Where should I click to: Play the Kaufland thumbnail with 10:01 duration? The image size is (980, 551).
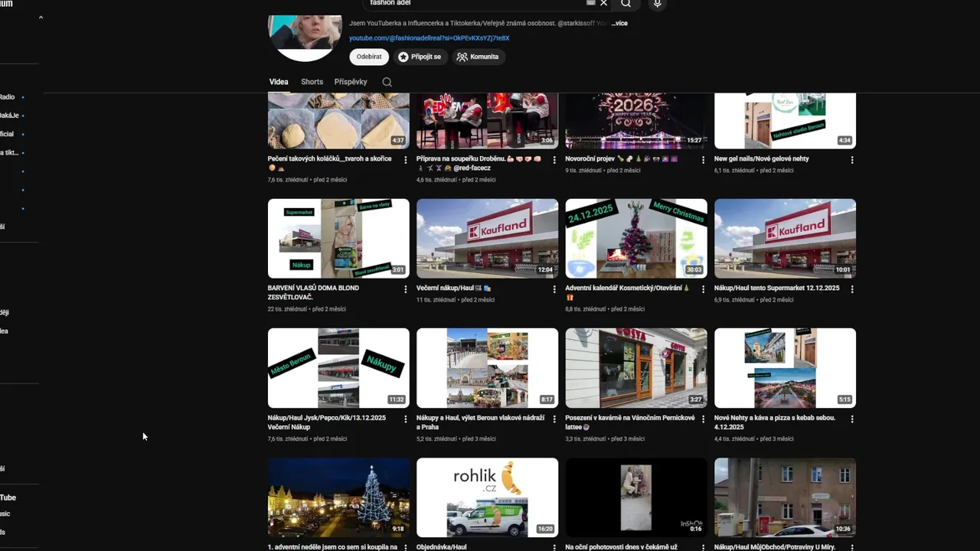coord(785,238)
